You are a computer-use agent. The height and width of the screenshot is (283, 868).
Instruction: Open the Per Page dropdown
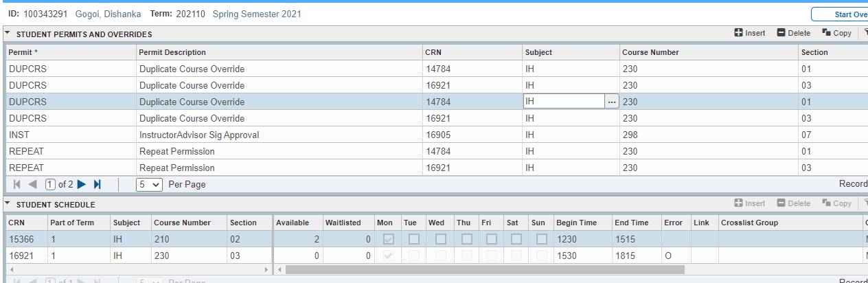click(x=149, y=184)
